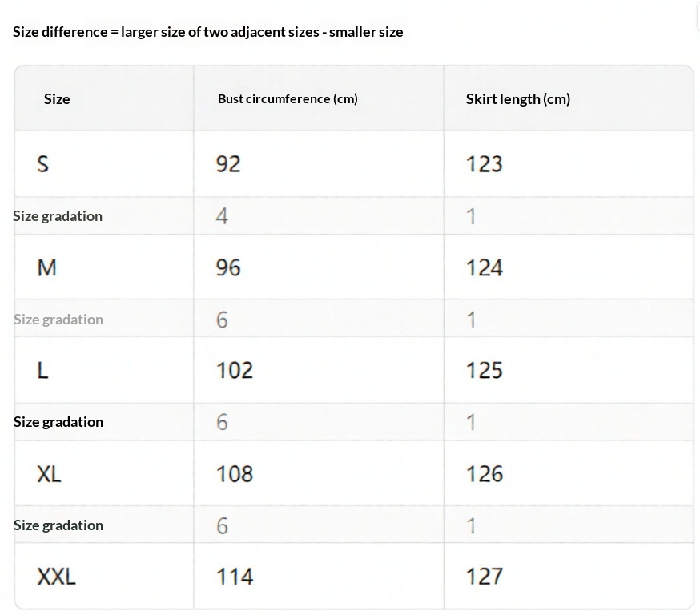Click the Skirt length (cm) header

pos(518,99)
